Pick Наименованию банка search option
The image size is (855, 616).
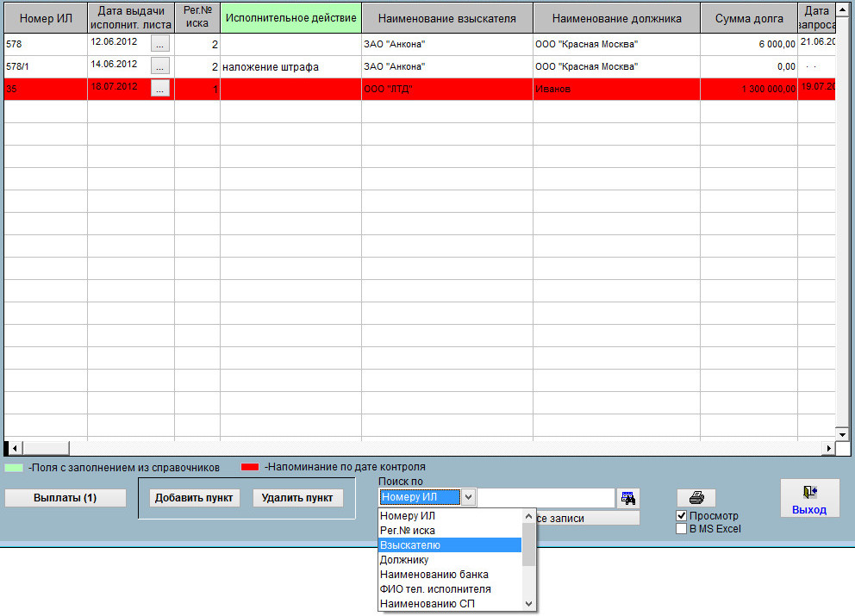tap(450, 575)
